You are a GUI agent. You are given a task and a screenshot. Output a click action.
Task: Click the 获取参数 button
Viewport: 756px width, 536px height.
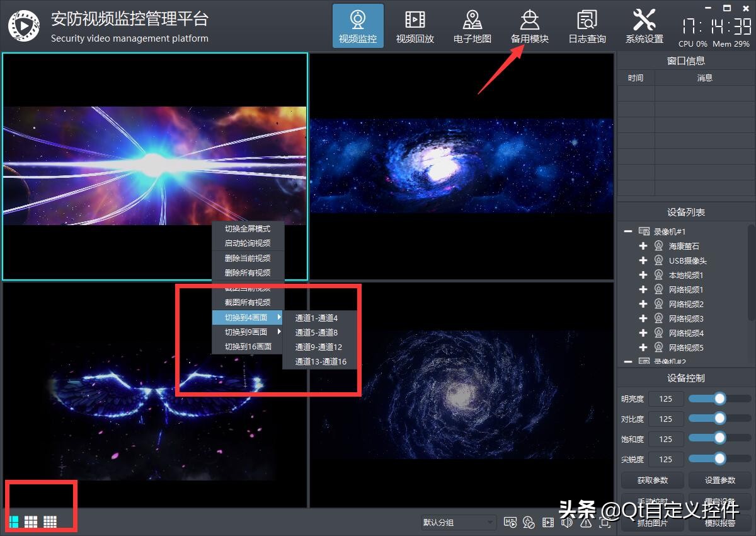click(x=652, y=480)
